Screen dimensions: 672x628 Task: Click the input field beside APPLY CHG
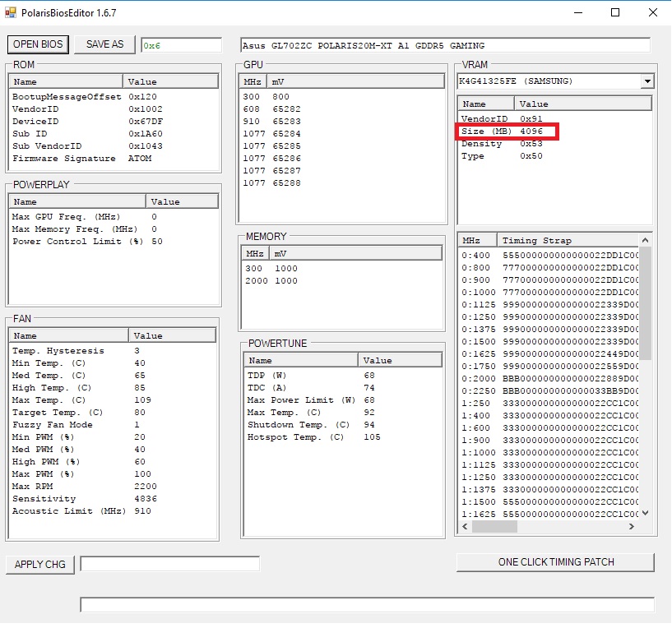tap(169, 563)
